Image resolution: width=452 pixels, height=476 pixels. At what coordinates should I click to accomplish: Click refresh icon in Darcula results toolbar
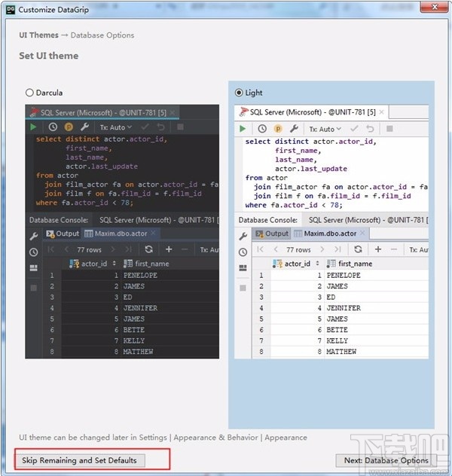click(x=148, y=249)
